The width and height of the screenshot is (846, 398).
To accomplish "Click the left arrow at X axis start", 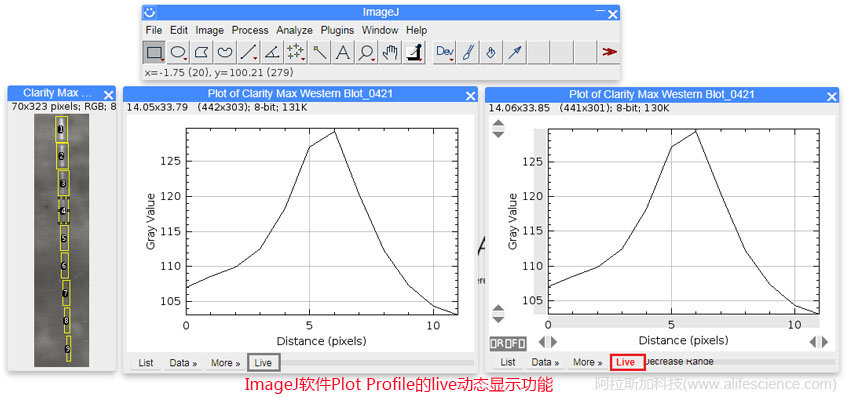I will [542, 342].
